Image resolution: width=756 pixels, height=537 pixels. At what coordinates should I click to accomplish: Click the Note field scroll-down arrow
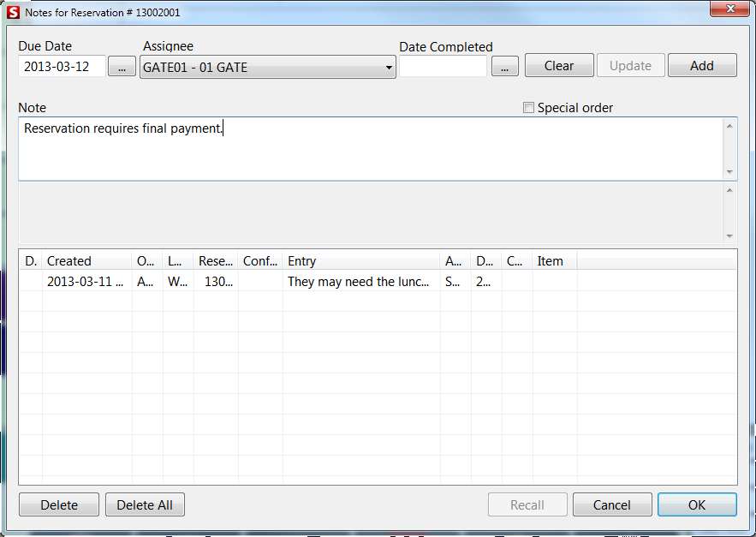[x=729, y=173]
